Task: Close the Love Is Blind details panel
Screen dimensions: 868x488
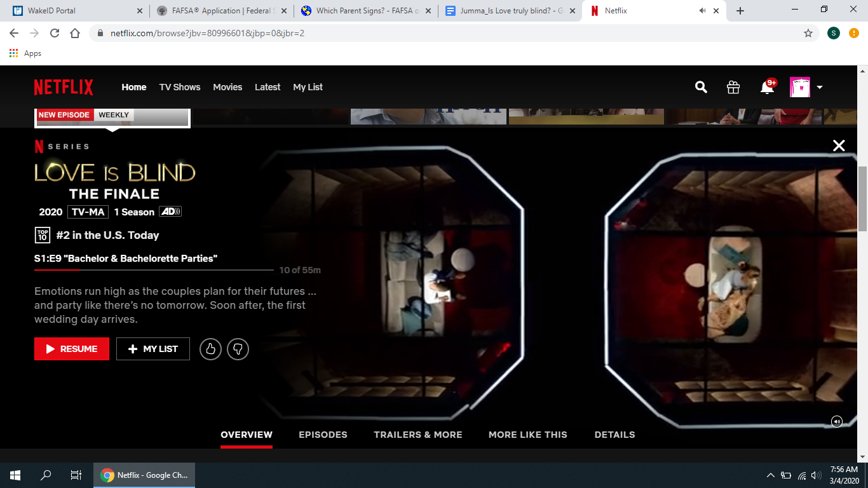Action: tap(839, 146)
